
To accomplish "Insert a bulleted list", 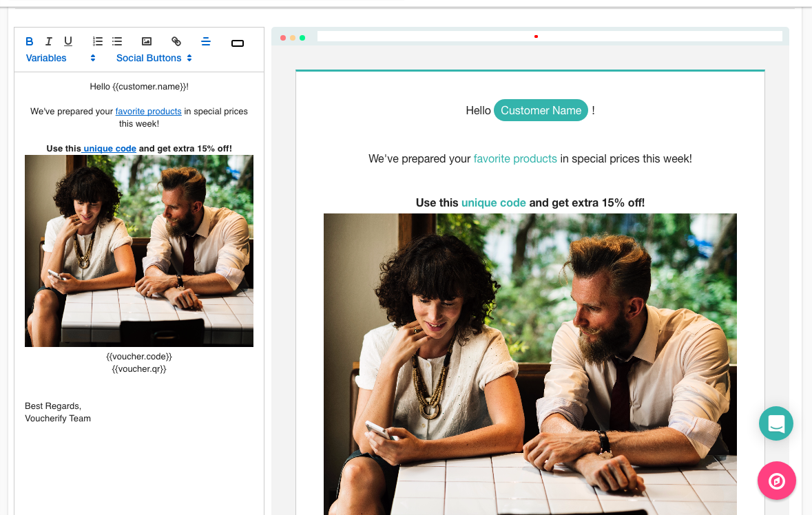I will click(117, 41).
